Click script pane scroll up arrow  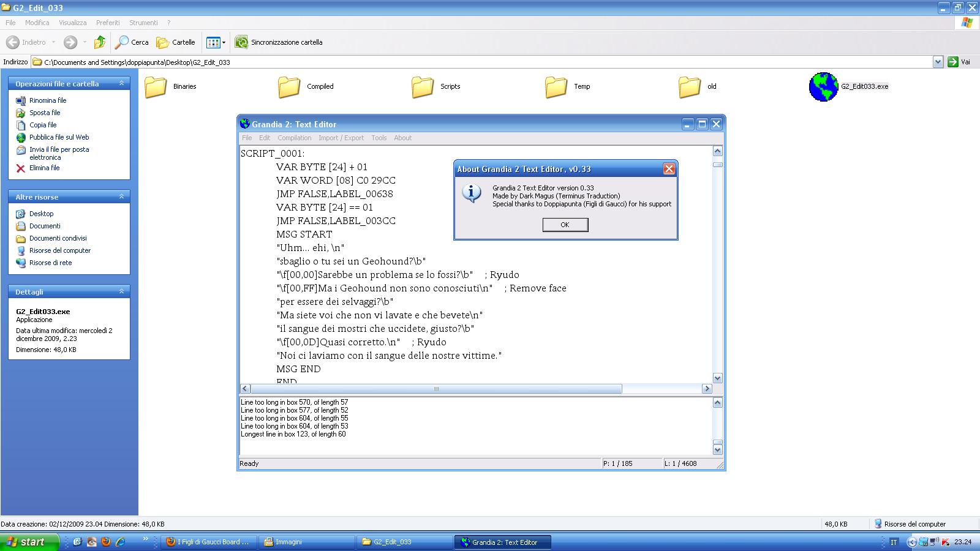pos(718,151)
